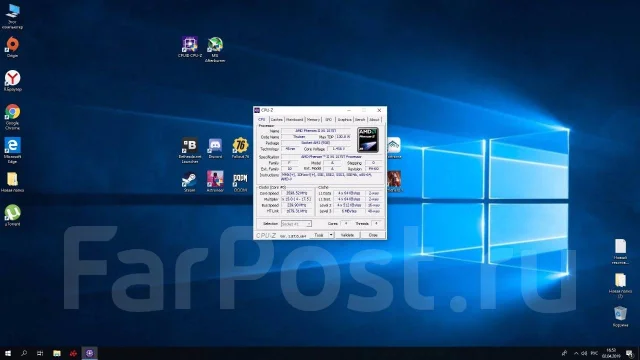Screen dimensions: 640x360
Task: Click the Specification value field
Action: 331,157
